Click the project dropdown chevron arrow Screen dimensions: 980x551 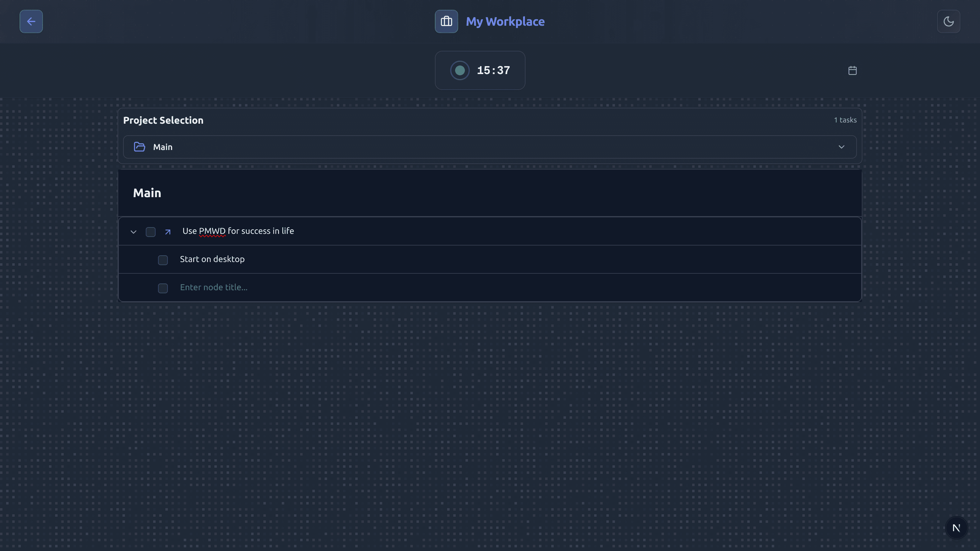[841, 147]
